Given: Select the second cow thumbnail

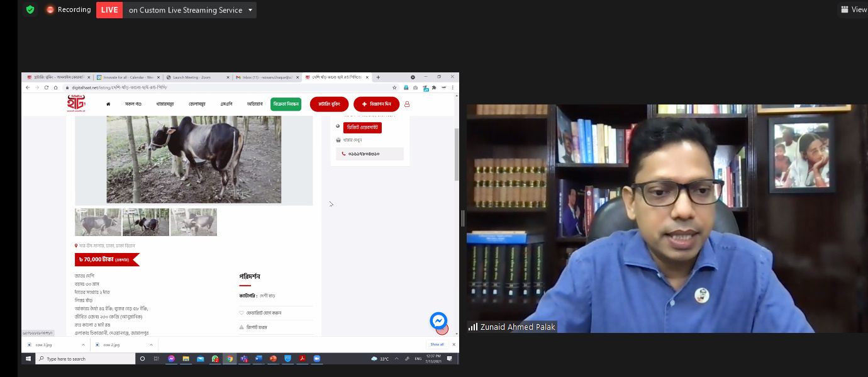Looking at the screenshot, I should click(x=146, y=222).
